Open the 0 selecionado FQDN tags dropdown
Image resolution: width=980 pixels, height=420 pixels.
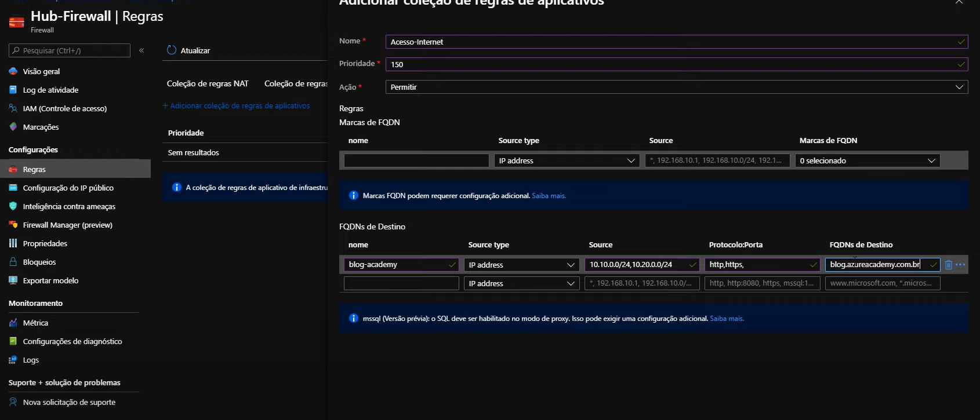[x=868, y=160]
